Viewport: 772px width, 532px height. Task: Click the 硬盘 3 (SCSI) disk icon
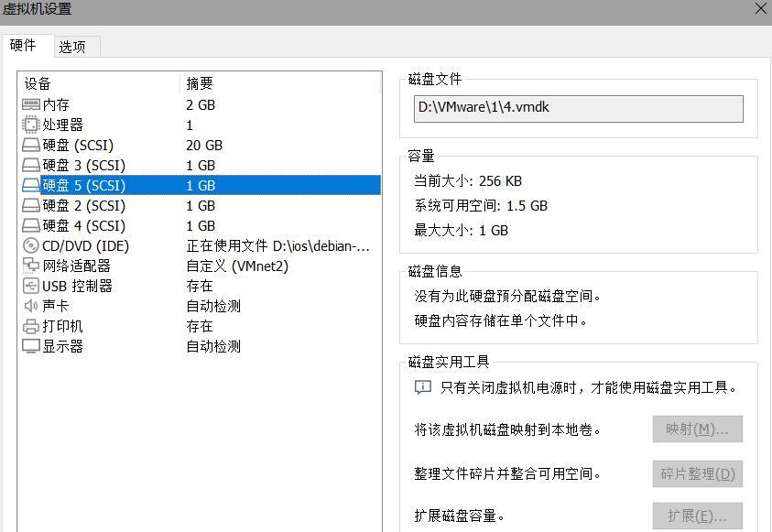30,165
